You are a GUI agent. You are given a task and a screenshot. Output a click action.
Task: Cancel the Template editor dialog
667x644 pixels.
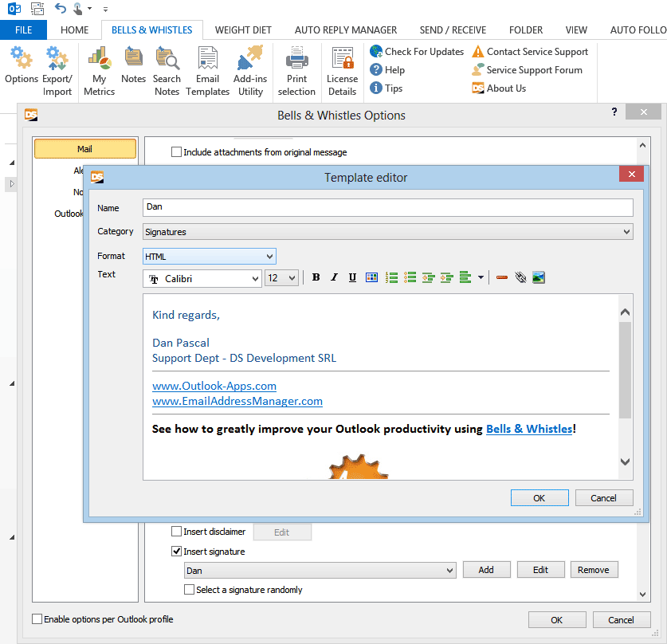pyautogui.click(x=603, y=497)
